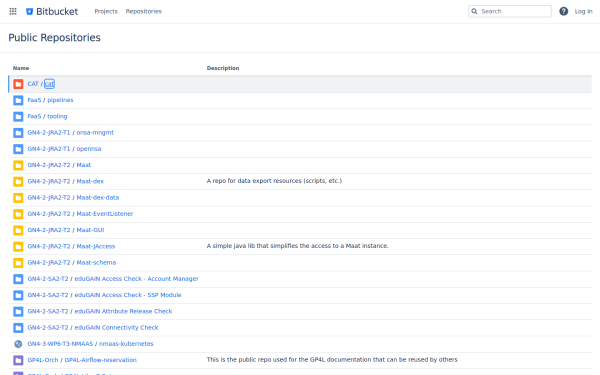This screenshot has width=600, height=375.
Task: Click the round avatar icon beside nmaas-kubernetes
Action: tap(18, 344)
